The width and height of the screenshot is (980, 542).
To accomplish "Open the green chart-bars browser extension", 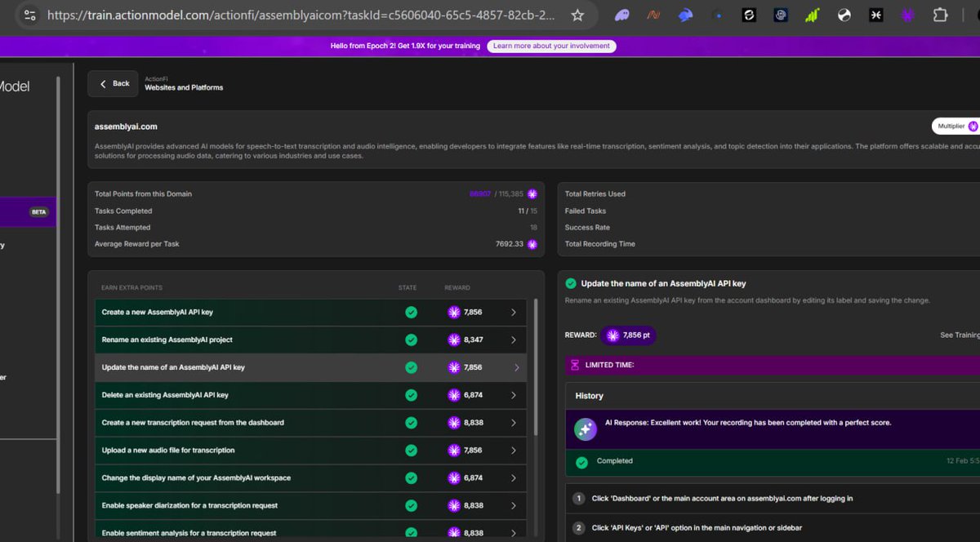I will (812, 15).
